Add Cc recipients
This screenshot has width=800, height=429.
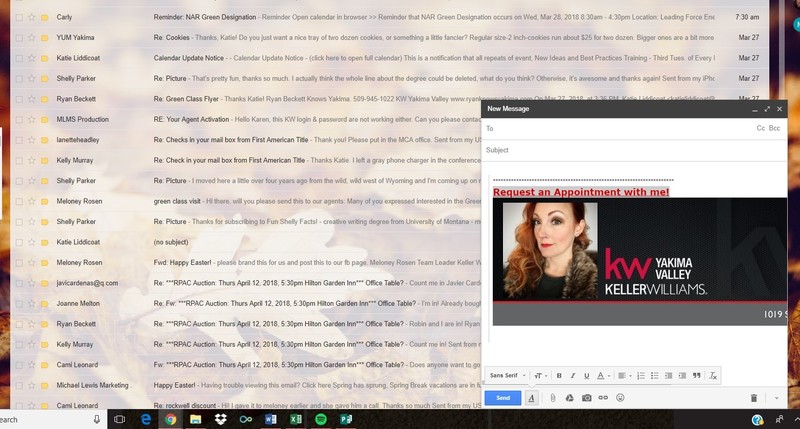pos(760,129)
